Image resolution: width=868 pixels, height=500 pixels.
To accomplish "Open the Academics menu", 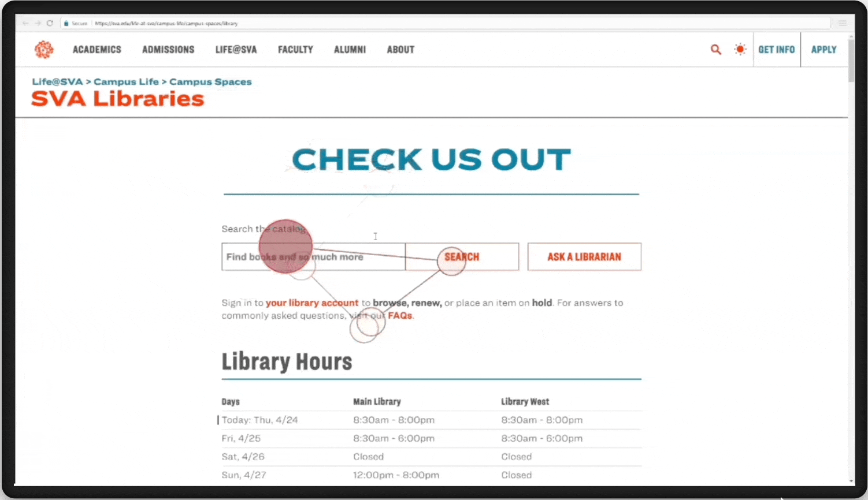I will pyautogui.click(x=97, y=50).
